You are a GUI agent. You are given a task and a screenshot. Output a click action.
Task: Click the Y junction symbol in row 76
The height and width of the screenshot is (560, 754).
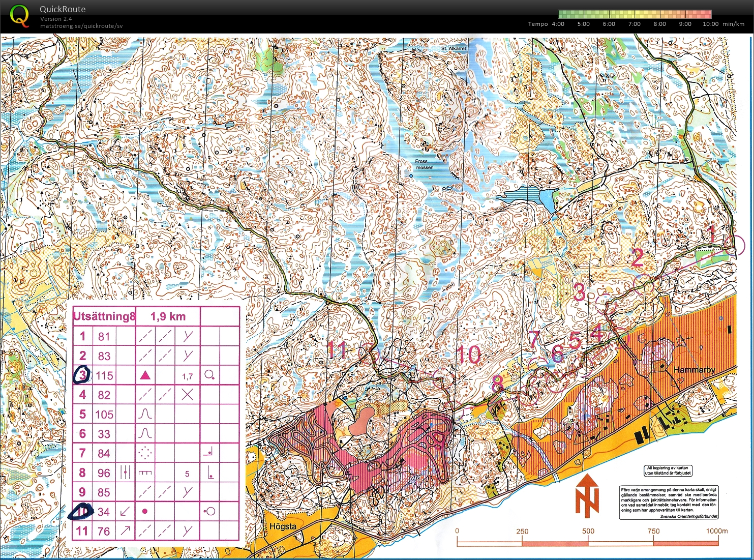point(188,531)
